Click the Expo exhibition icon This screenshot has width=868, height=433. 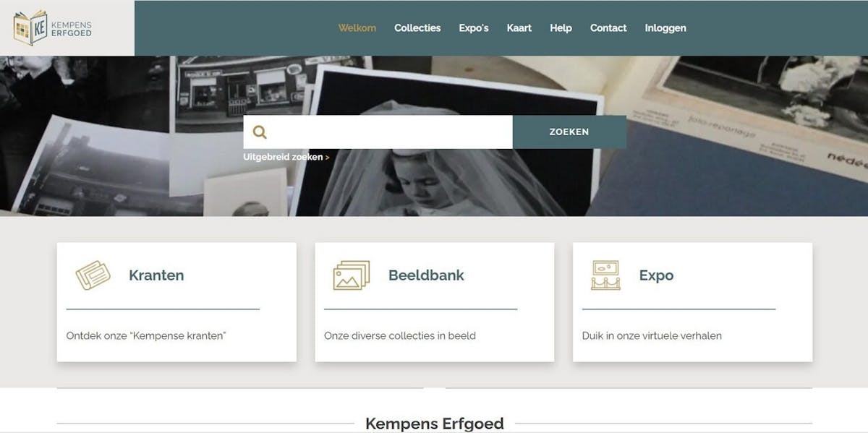click(x=605, y=275)
